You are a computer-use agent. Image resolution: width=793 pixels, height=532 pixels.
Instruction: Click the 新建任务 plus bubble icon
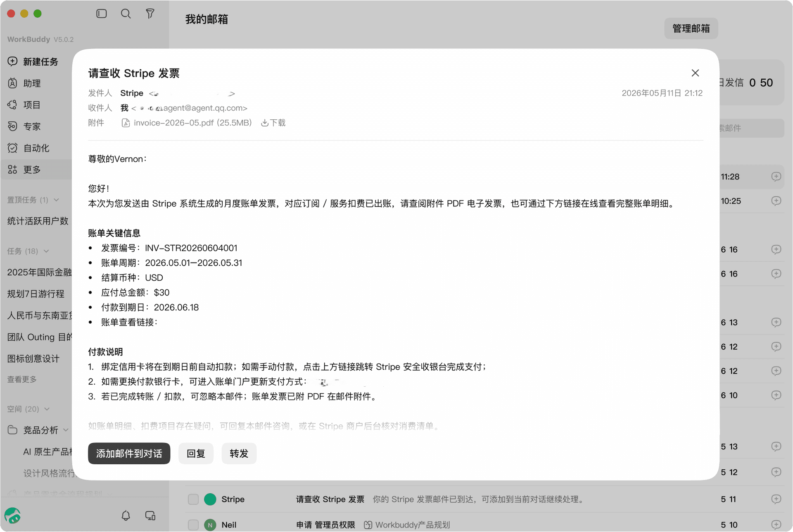click(x=12, y=61)
